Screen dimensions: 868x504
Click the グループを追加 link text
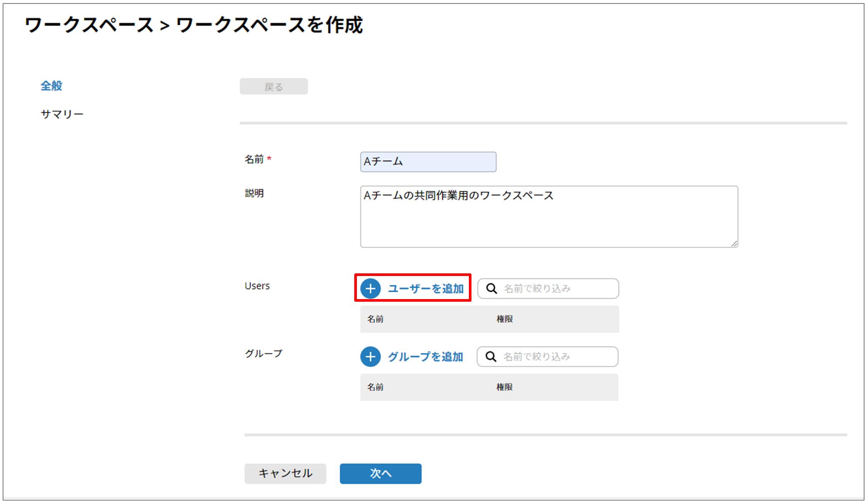[x=425, y=357]
